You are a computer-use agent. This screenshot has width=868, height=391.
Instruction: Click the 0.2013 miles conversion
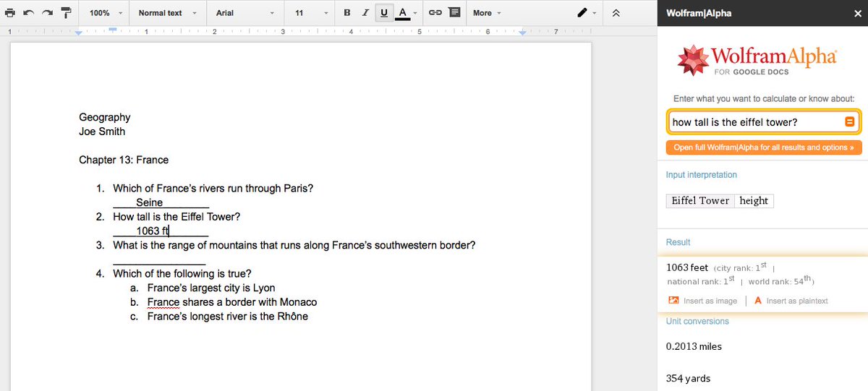(694, 346)
